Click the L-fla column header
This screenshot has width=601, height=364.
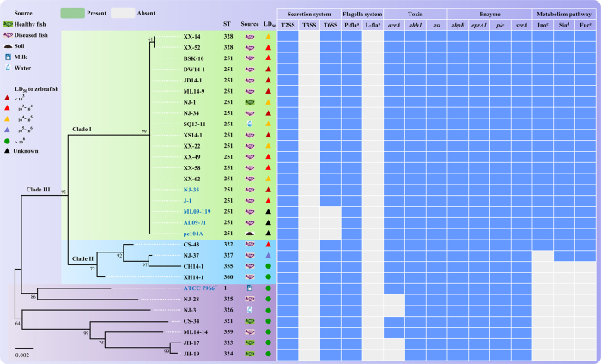(373, 25)
